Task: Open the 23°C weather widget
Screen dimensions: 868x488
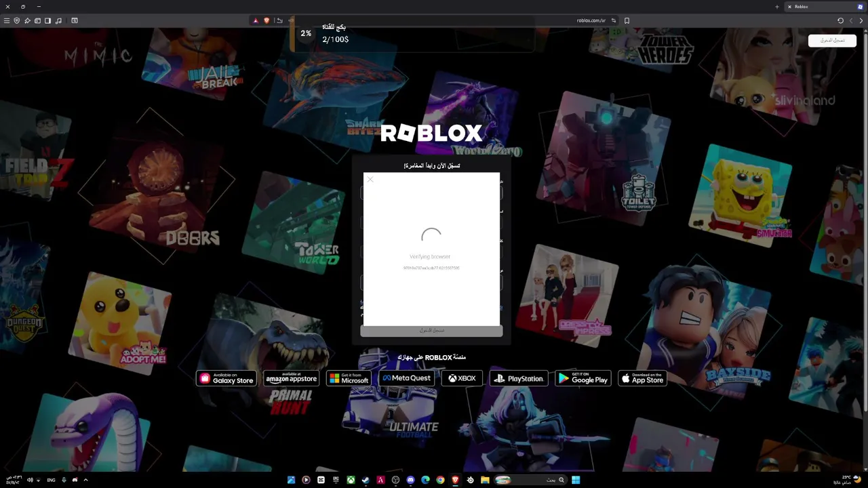Action: point(848,480)
